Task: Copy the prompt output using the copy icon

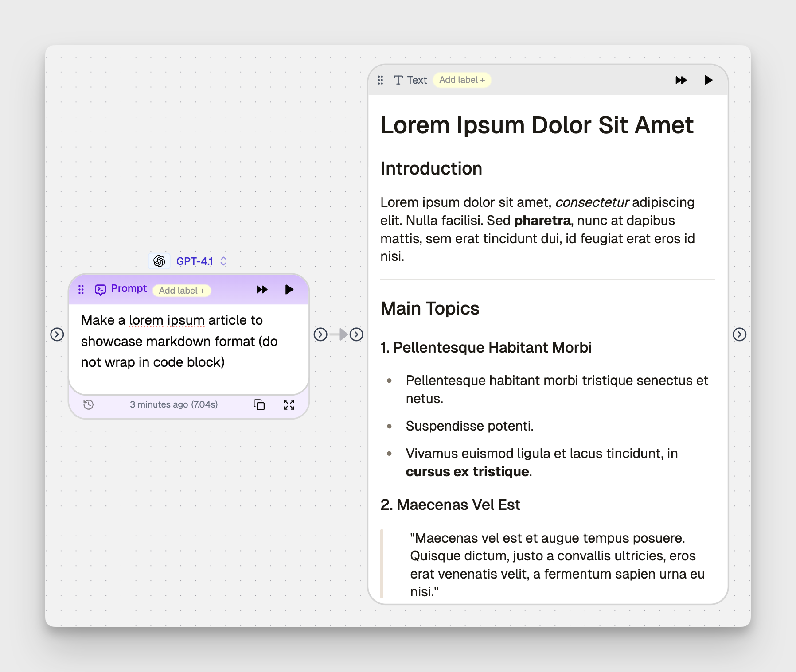Action: 259,404
